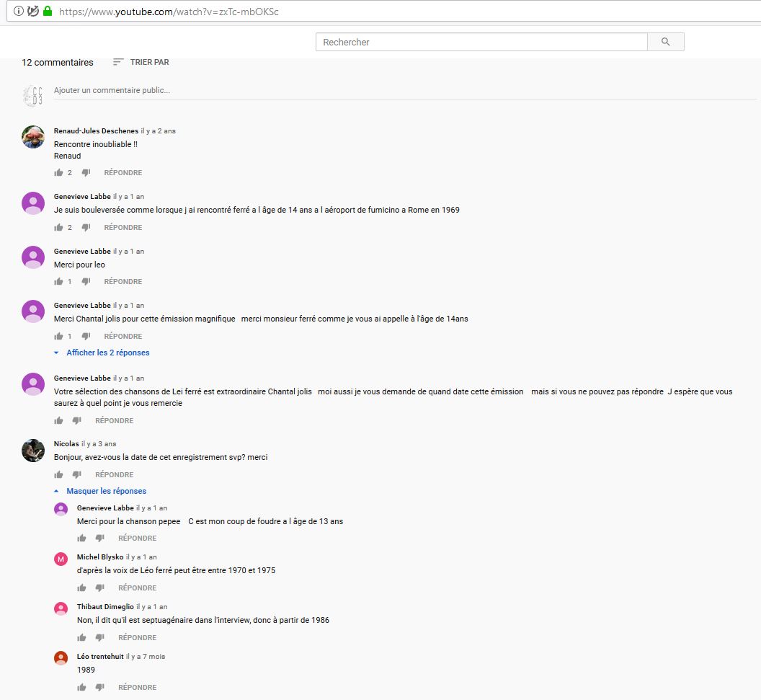Dislike the 'Merci pour leo' comment
Screen dimensions: 761x700
pos(86,282)
